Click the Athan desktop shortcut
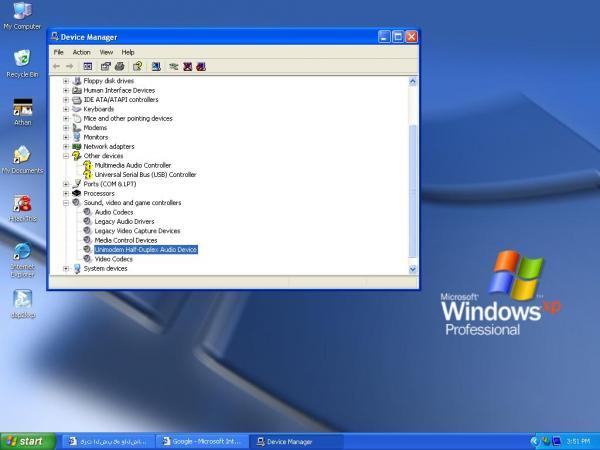This screenshot has height=450, width=600. (x=23, y=112)
